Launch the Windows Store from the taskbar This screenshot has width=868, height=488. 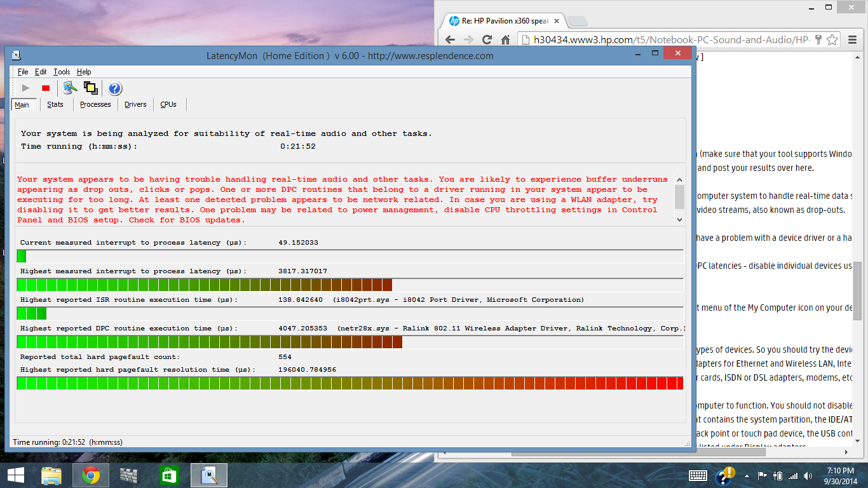click(167, 475)
